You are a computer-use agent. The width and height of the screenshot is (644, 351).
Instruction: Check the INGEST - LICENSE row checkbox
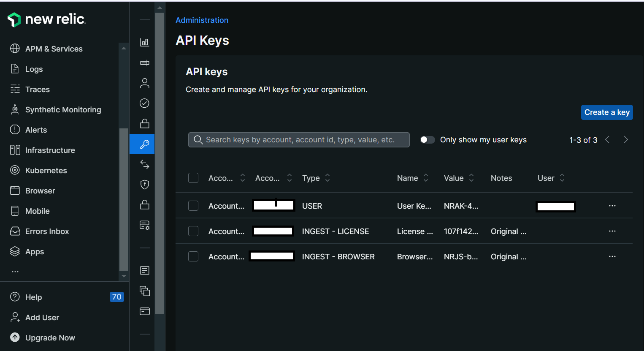pyautogui.click(x=193, y=231)
